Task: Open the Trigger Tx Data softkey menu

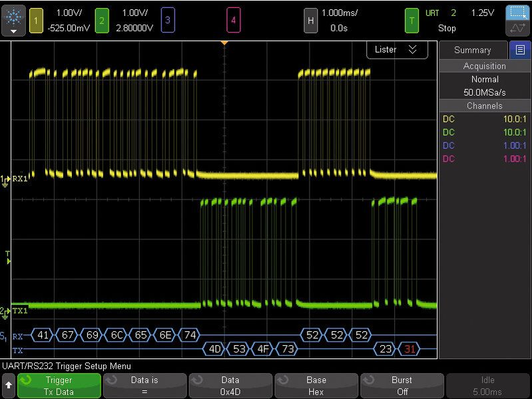Action: 59,386
